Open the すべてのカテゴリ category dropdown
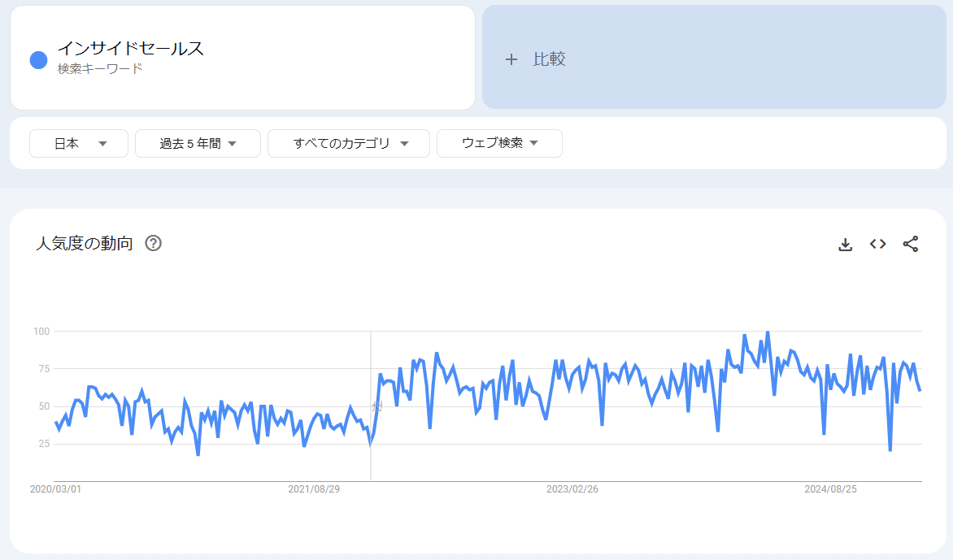Image resolution: width=953 pixels, height=560 pixels. coord(348,143)
